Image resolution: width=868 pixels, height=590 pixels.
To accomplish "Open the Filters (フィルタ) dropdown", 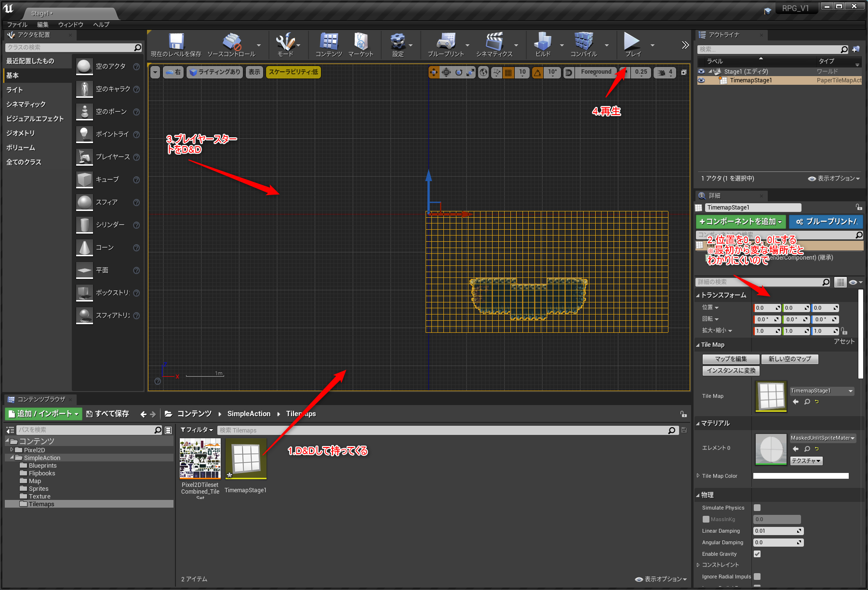I will (197, 430).
